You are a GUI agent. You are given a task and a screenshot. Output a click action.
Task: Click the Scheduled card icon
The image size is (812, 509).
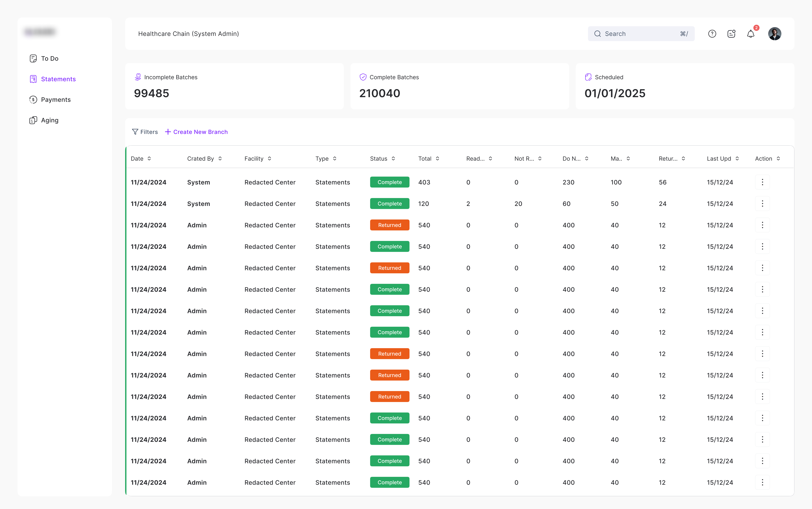coord(588,77)
